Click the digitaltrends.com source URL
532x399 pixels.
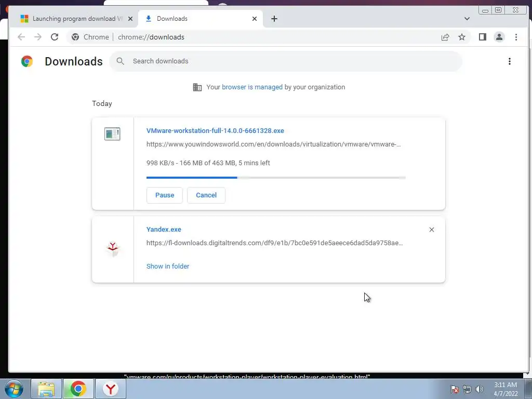[x=274, y=243]
